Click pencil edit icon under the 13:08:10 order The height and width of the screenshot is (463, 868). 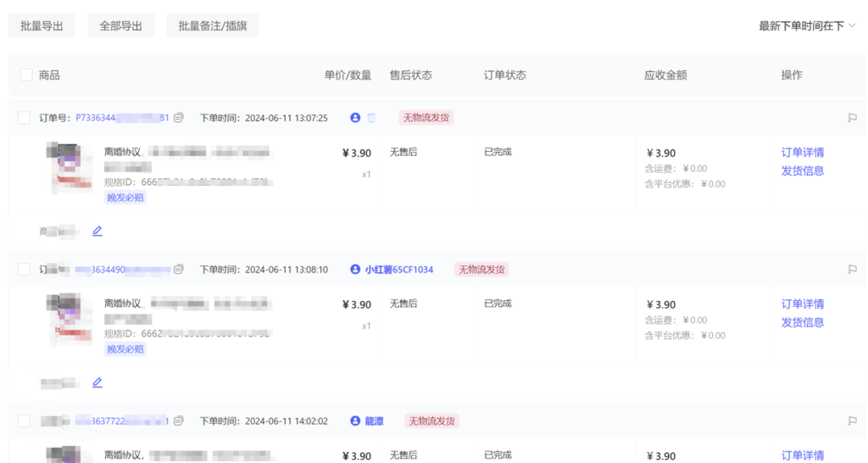[97, 382]
